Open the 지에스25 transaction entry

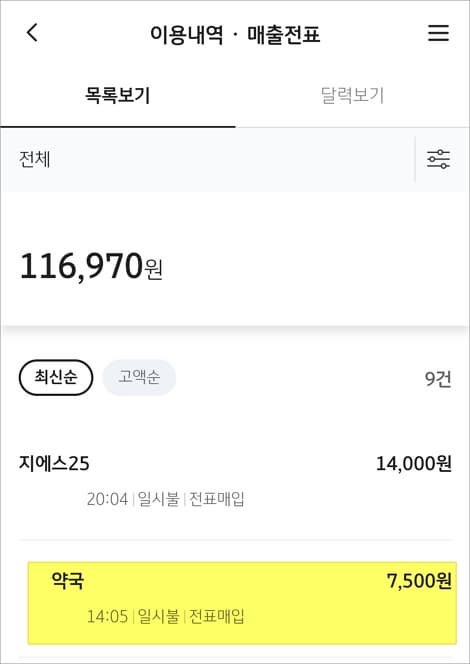click(235, 481)
